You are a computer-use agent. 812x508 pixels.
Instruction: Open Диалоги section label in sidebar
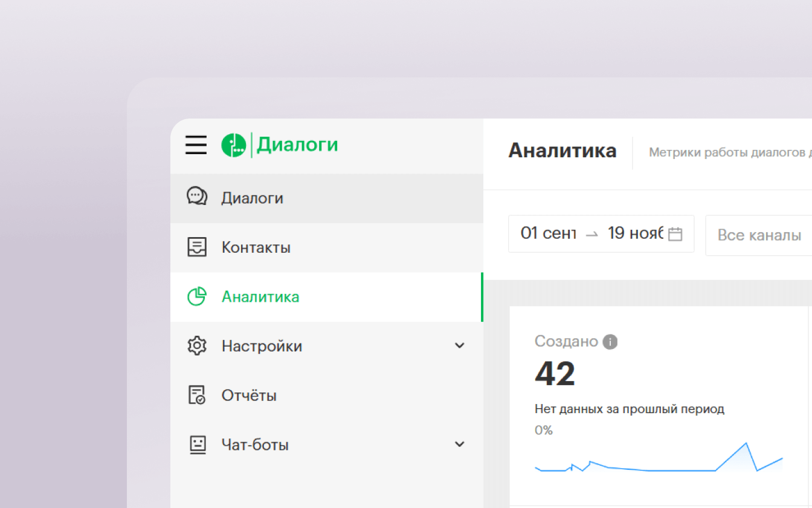(253, 198)
